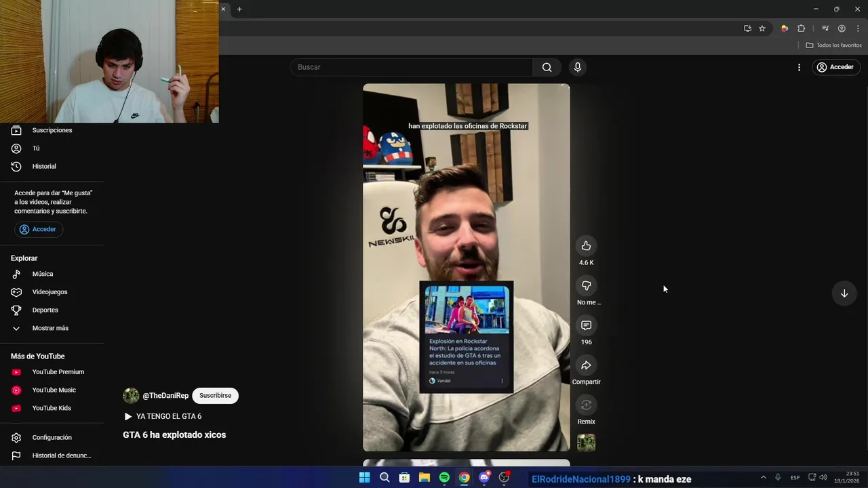This screenshot has height=488, width=868.
Task: Like the Short with the thumbs-up icon
Action: pos(586,246)
